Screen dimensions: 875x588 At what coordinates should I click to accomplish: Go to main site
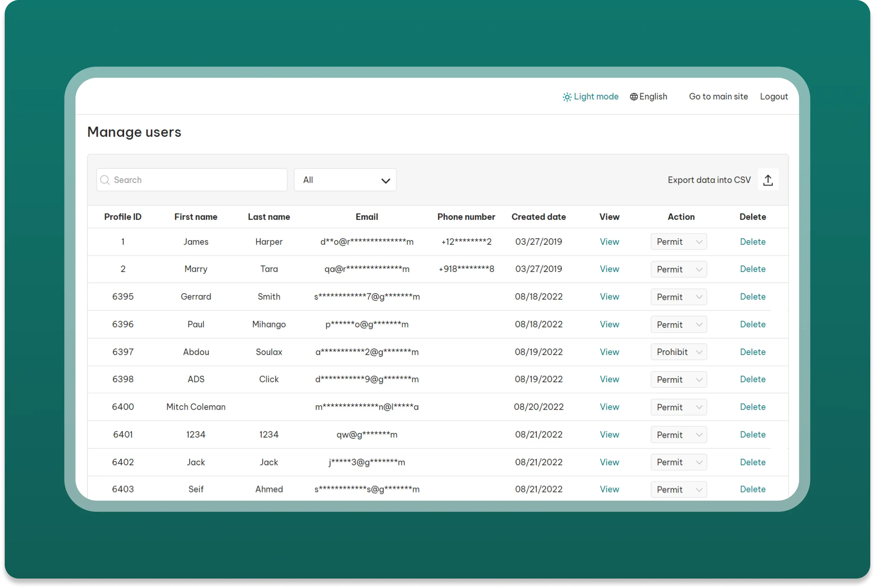718,96
